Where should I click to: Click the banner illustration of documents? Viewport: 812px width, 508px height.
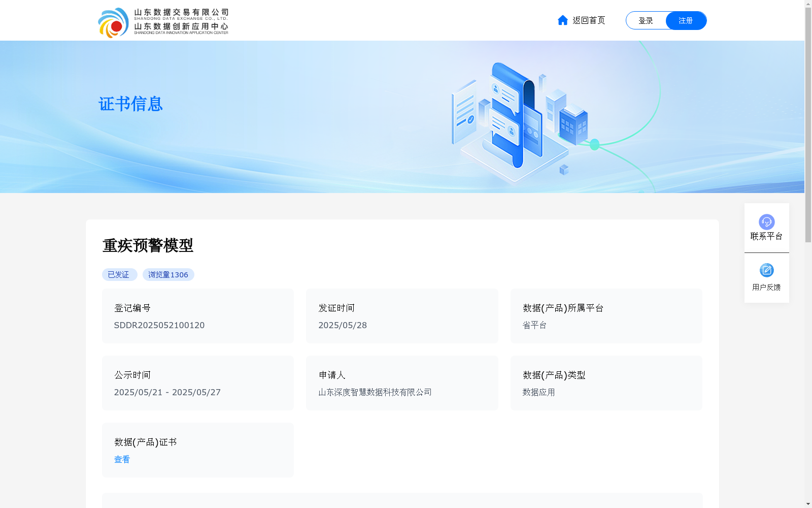520,122
